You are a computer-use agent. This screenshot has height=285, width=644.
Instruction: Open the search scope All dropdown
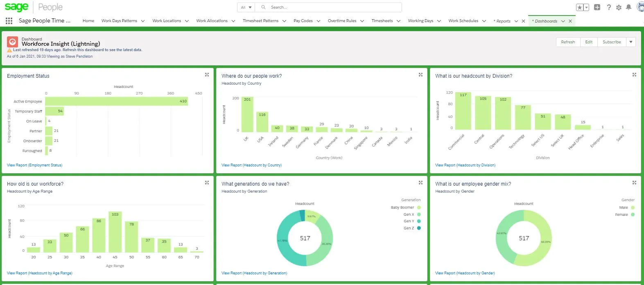[246, 7]
